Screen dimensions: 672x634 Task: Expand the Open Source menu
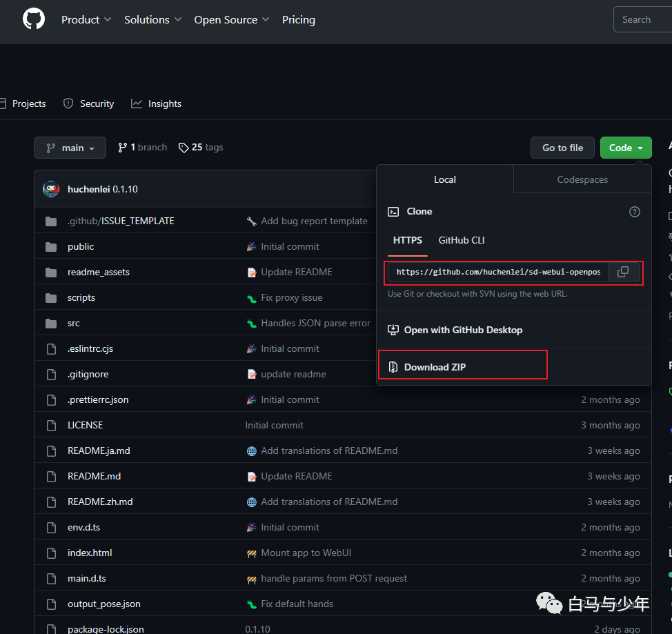[x=231, y=20]
